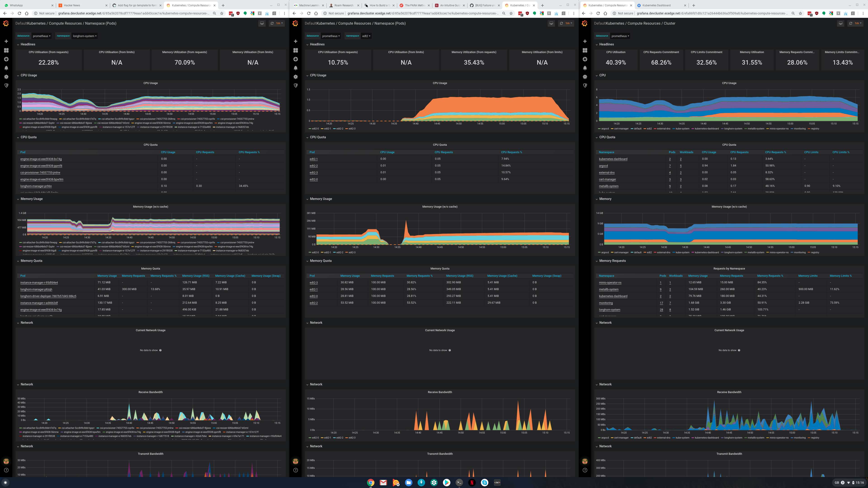Open the Dashboards icon in the right Cluster dashboard sidebar

click(x=585, y=50)
